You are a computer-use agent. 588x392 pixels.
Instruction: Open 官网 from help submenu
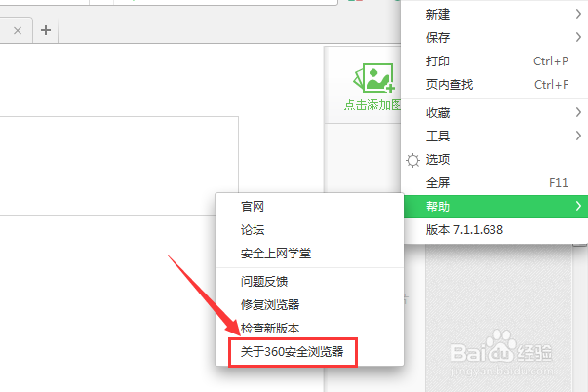309,206
